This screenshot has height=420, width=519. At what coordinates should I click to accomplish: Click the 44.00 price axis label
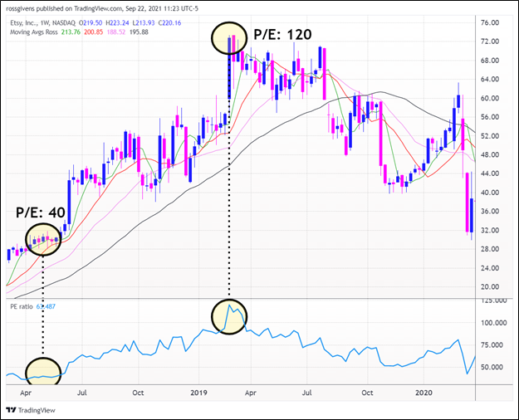[490, 173]
